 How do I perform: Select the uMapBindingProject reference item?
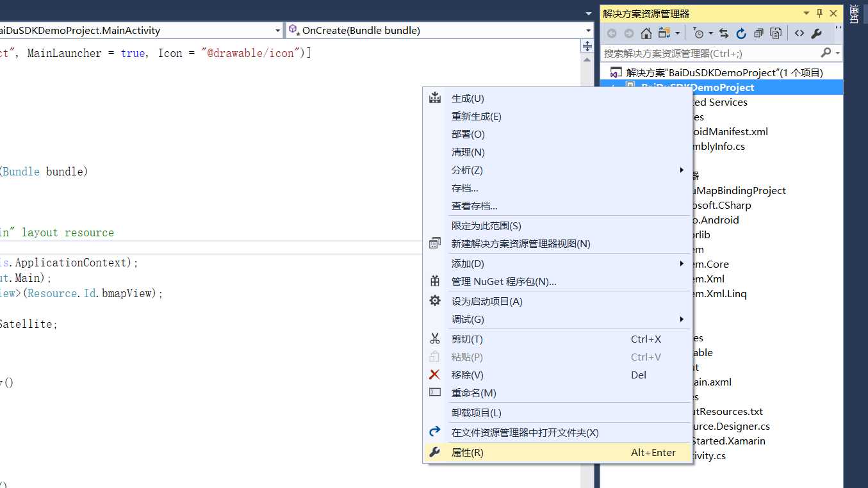coord(739,190)
